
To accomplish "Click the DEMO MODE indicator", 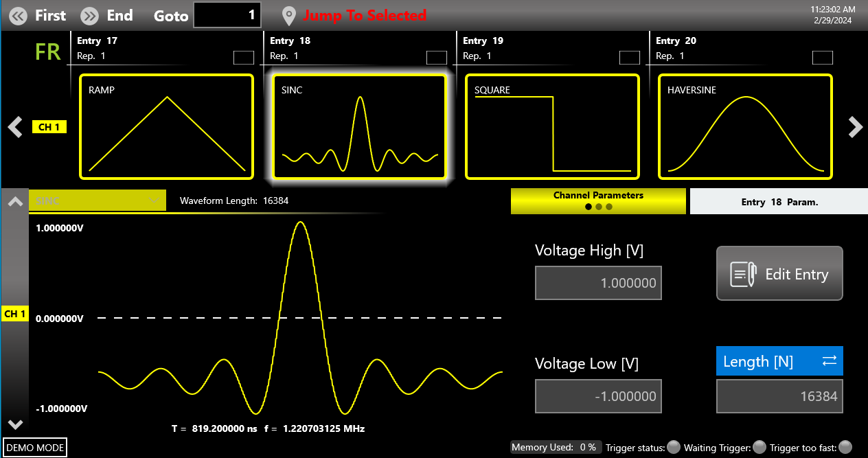I will coord(35,448).
